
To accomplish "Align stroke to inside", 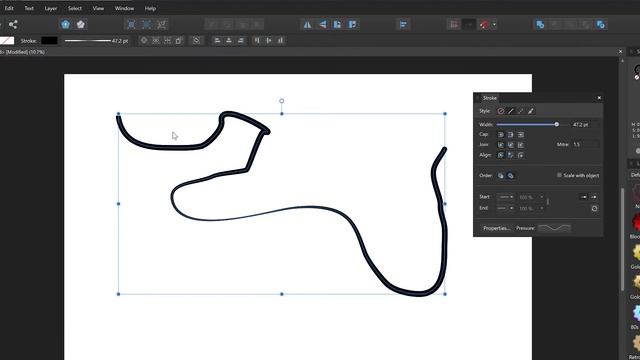I will pyautogui.click(x=511, y=155).
